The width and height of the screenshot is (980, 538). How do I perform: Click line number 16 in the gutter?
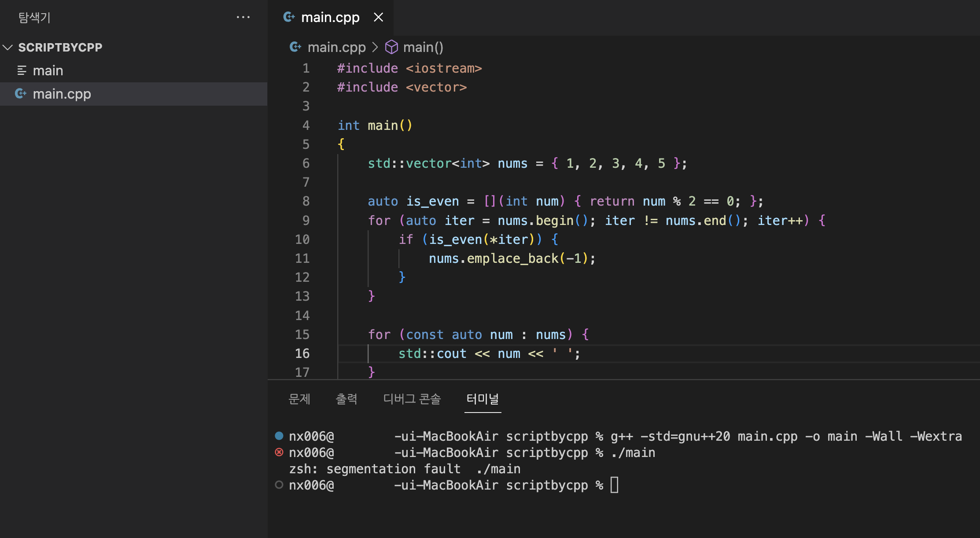pyautogui.click(x=302, y=354)
